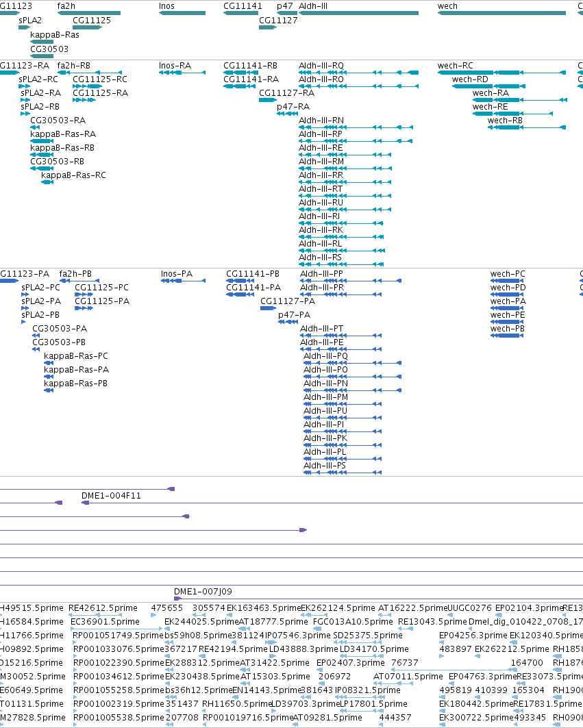Select transcript Aldh-III-RS

[x=320, y=258]
